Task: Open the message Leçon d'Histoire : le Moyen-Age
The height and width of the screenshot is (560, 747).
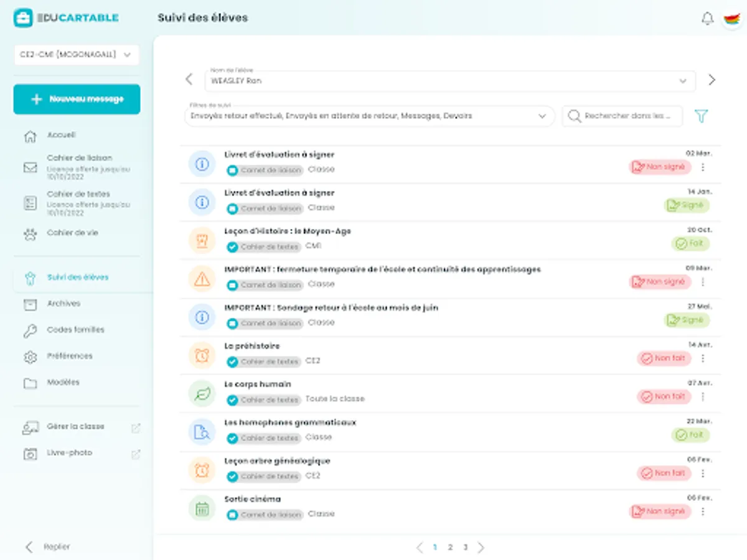Action: point(288,231)
